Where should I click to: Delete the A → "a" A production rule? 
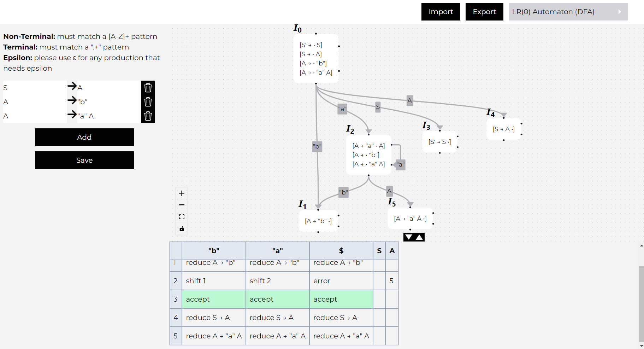pos(148,116)
